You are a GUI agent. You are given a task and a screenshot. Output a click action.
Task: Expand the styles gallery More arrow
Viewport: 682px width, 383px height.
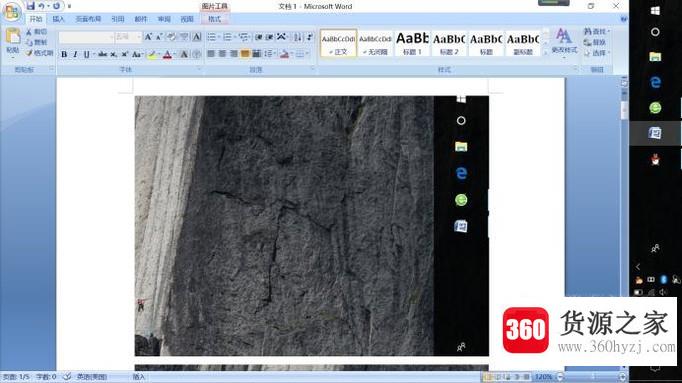click(x=546, y=53)
